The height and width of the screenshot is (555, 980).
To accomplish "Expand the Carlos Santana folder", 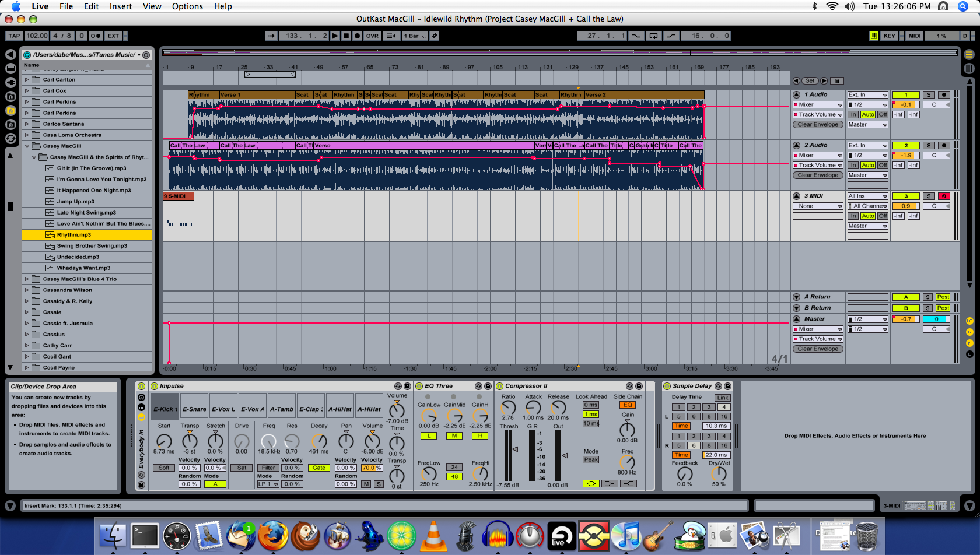I will coord(26,124).
